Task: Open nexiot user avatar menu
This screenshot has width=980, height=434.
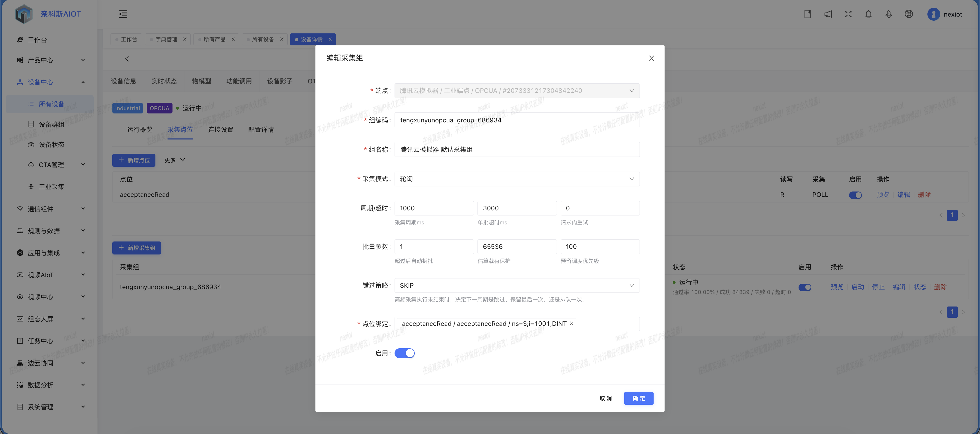Action: click(944, 14)
